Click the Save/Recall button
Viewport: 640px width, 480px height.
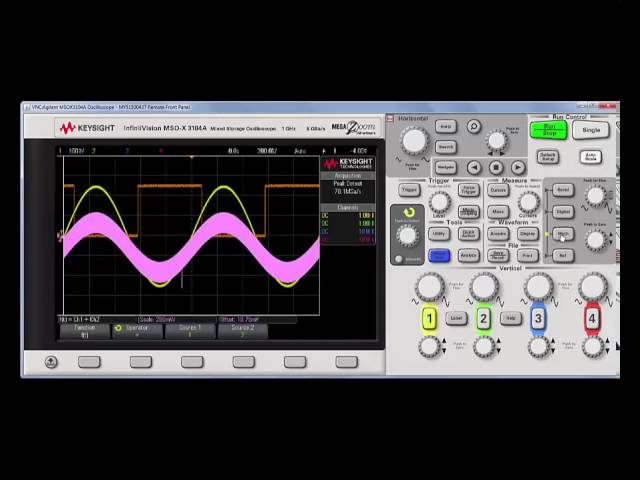(x=498, y=256)
